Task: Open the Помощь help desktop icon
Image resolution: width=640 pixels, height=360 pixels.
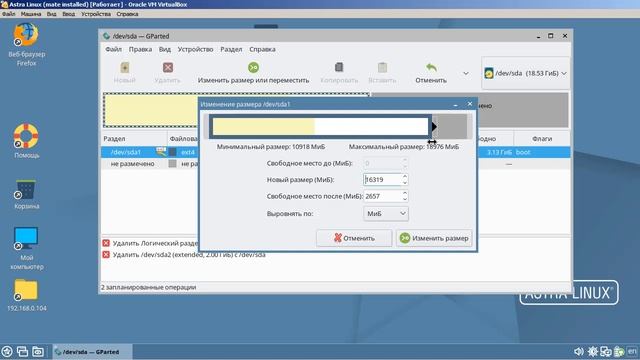Action: [x=26, y=141]
